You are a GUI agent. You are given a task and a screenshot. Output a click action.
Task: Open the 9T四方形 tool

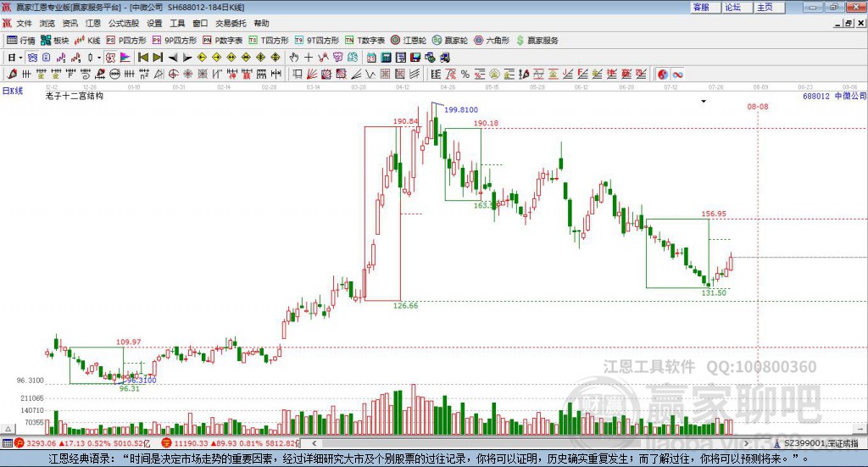coord(317,41)
